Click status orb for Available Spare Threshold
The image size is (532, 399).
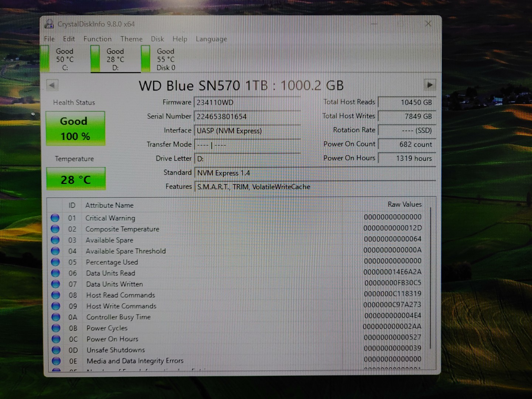(55, 251)
